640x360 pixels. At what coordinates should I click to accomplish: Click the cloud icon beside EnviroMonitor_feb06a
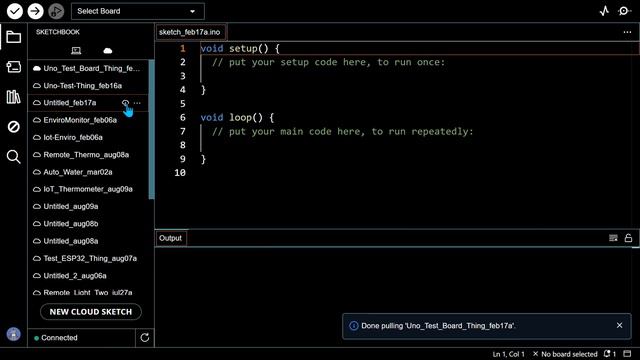pyautogui.click(x=37, y=120)
